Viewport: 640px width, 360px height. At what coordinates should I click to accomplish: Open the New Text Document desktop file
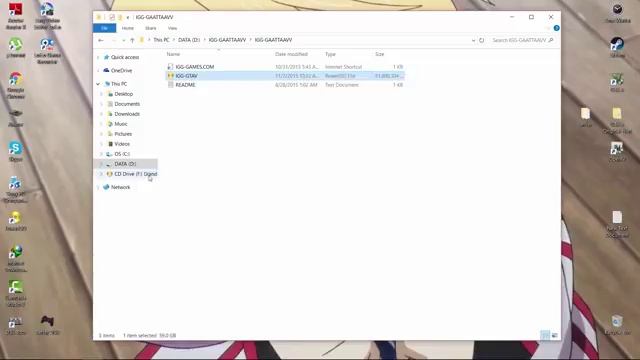pyautogui.click(x=617, y=224)
